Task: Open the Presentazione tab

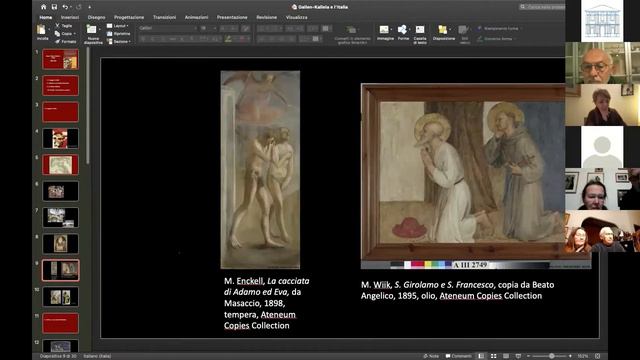Action: (232, 17)
